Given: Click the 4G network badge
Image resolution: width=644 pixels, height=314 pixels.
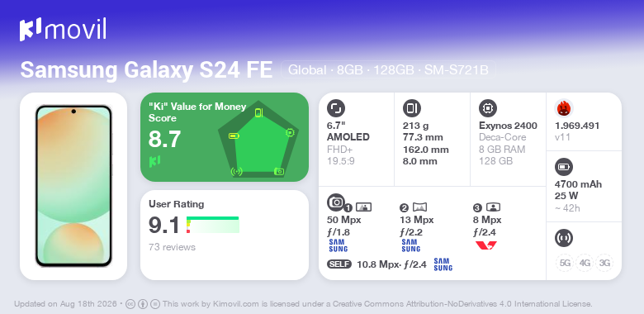Looking at the screenshot, I should coord(585,263).
